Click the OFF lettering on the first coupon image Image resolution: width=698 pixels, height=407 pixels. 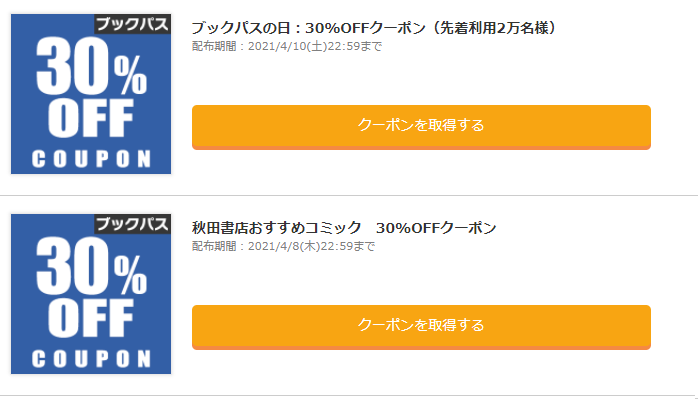tap(91, 118)
